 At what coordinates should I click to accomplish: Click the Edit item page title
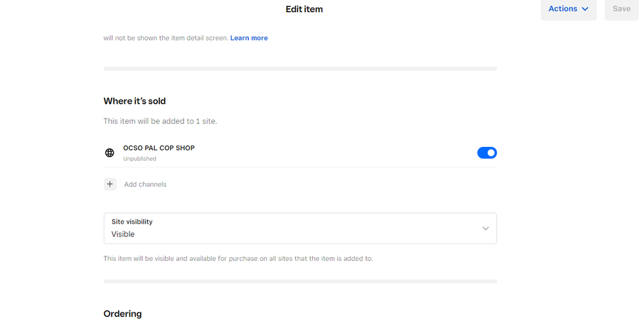[x=304, y=9]
